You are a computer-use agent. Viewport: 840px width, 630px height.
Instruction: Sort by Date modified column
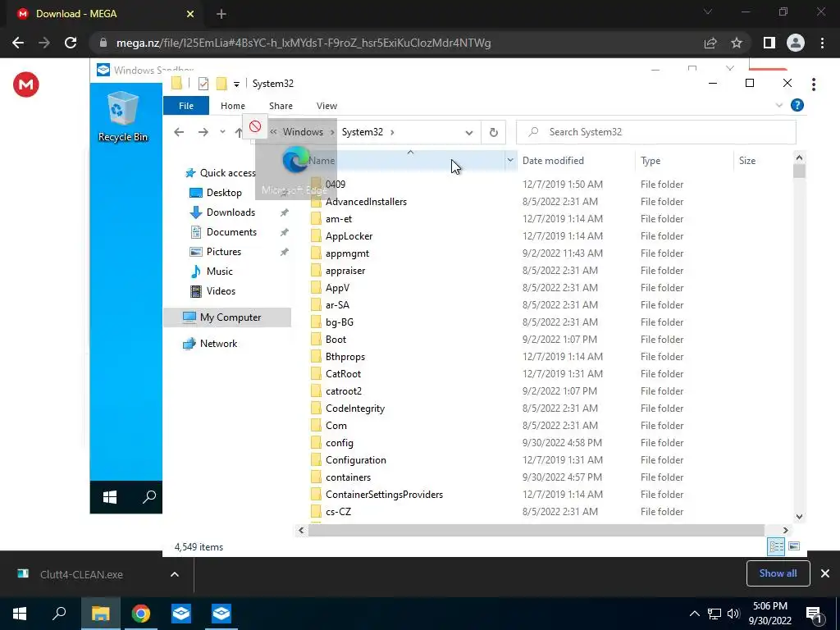coord(553,160)
